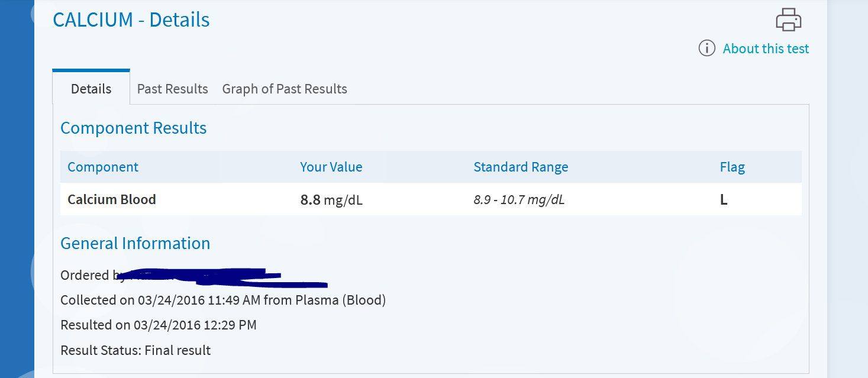Open the About this test link
The width and height of the screenshot is (868, 378).
click(x=766, y=49)
